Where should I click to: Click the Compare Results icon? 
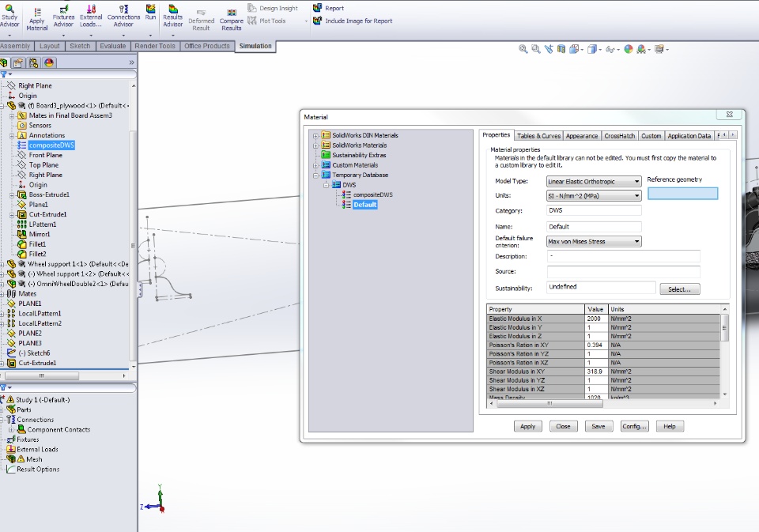coord(232,20)
